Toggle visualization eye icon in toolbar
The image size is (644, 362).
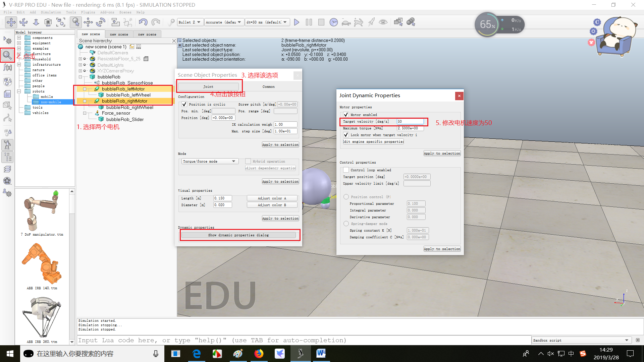click(x=383, y=22)
